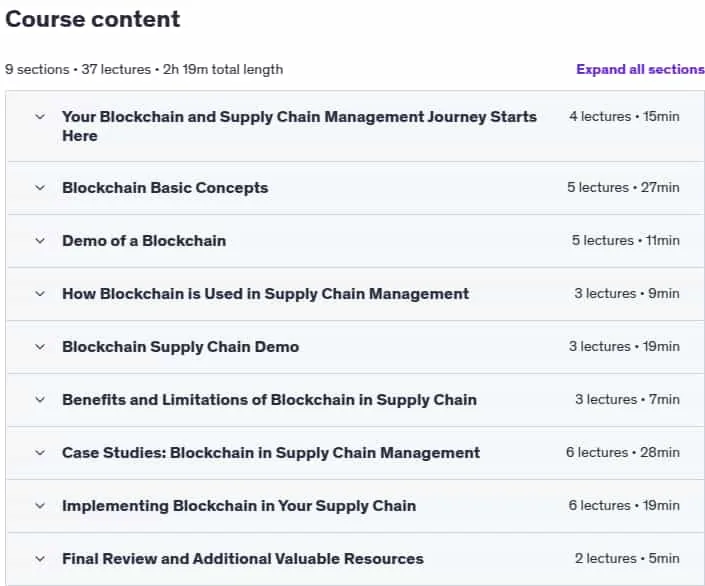Image resolution: width=705 pixels, height=586 pixels.
Task: Open How Blockchain is Used in Supply Chain Management
Action: (265, 294)
